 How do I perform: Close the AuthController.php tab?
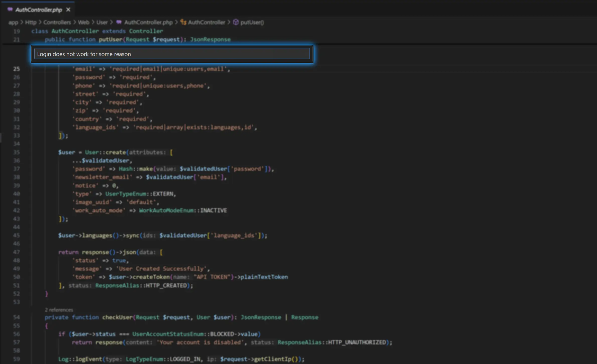(68, 10)
